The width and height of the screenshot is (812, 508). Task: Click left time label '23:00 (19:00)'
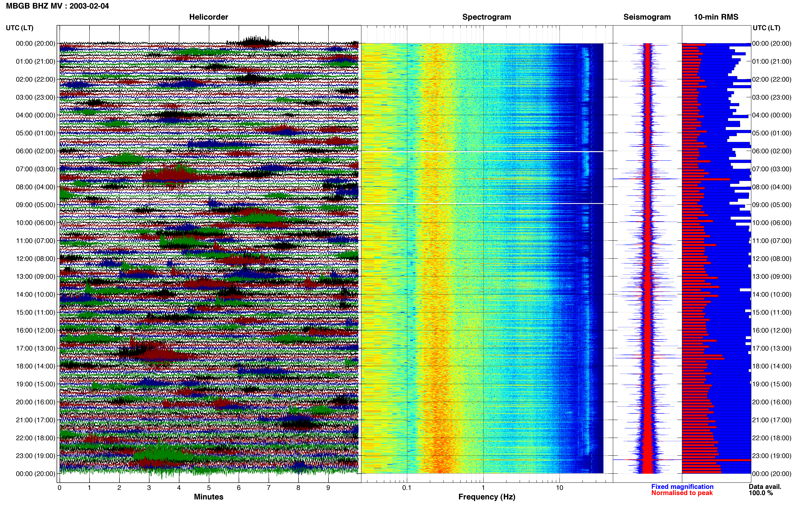tap(35, 456)
